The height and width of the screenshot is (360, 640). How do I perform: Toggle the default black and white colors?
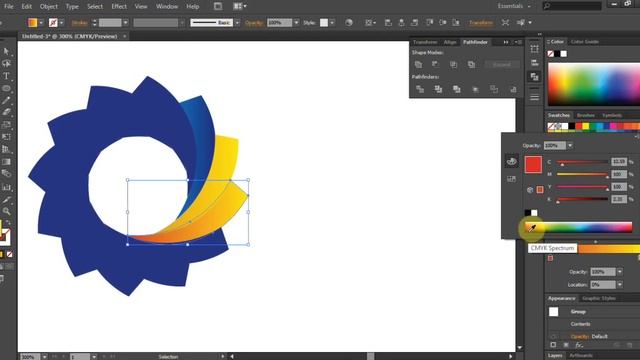coord(531,213)
